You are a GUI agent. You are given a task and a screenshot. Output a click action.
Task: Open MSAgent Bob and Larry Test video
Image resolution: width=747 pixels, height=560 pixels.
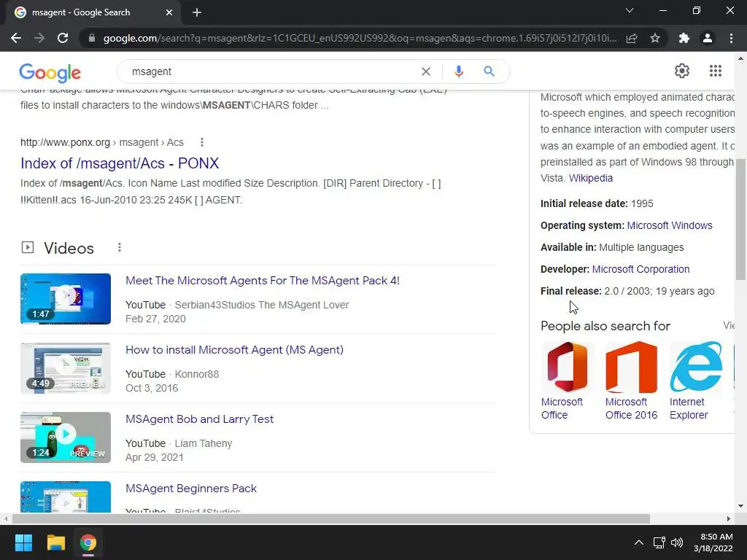(200, 419)
